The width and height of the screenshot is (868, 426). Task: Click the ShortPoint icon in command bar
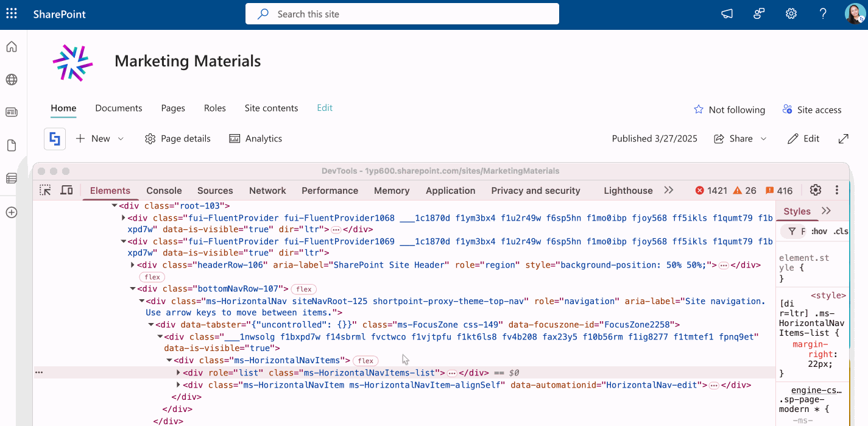pos(55,139)
